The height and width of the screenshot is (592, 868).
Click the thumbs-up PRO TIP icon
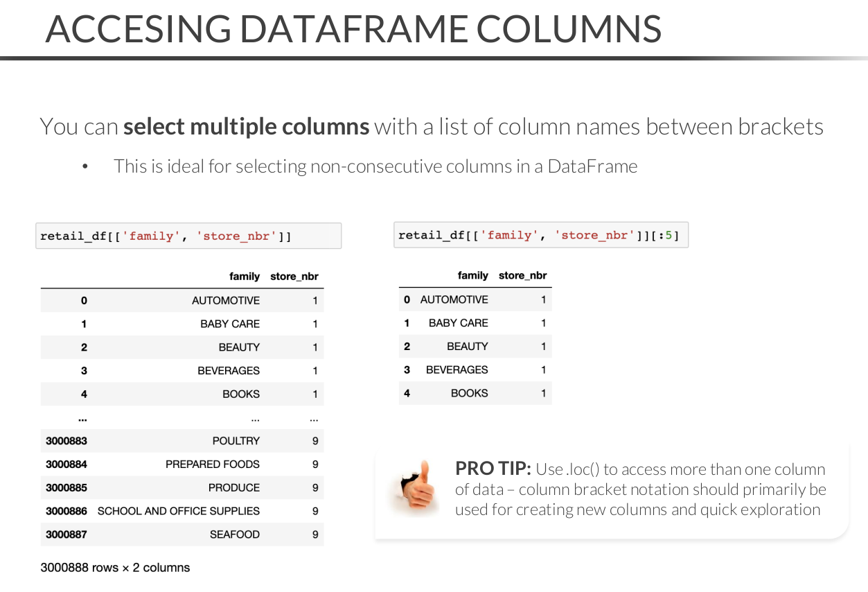coord(414,489)
